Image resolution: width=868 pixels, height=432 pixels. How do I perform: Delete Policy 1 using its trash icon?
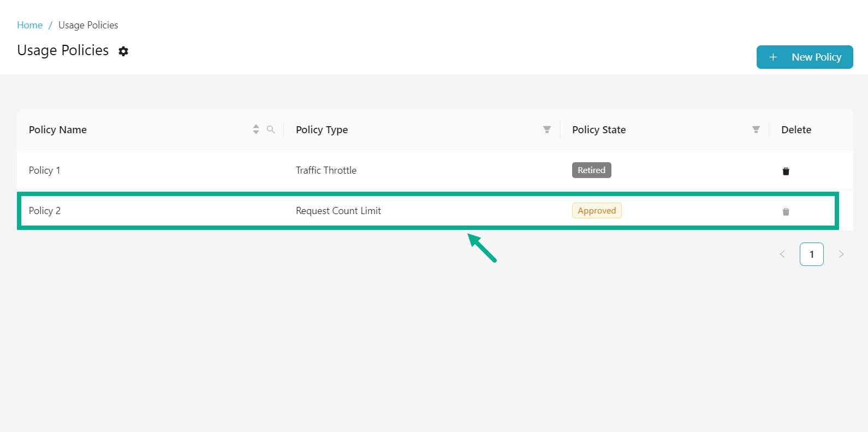786,171
